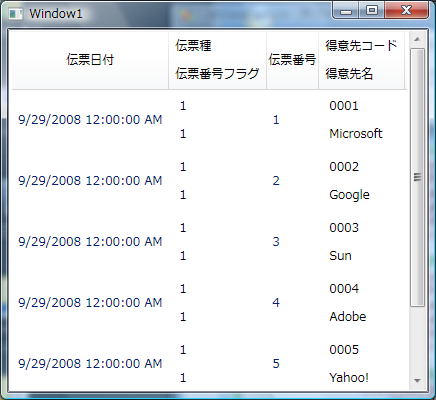
Task: Select the date cell in the Microsoft row
Action: point(90,120)
